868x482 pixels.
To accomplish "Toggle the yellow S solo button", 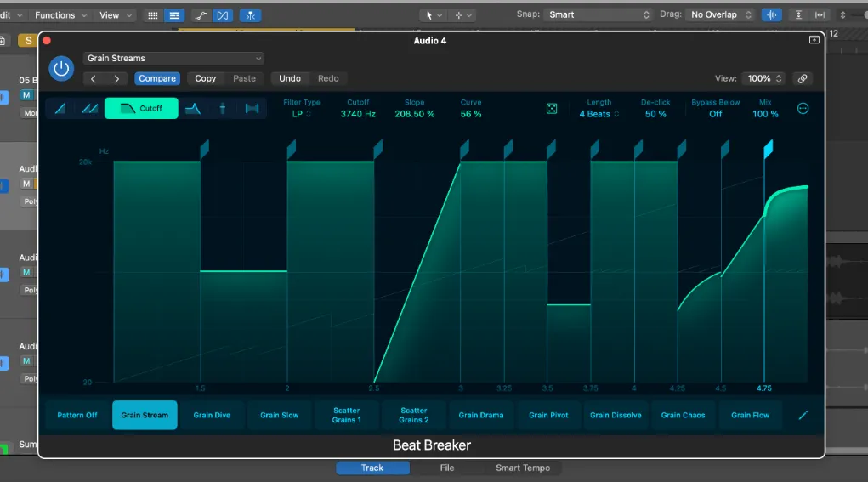I will 28,41.
